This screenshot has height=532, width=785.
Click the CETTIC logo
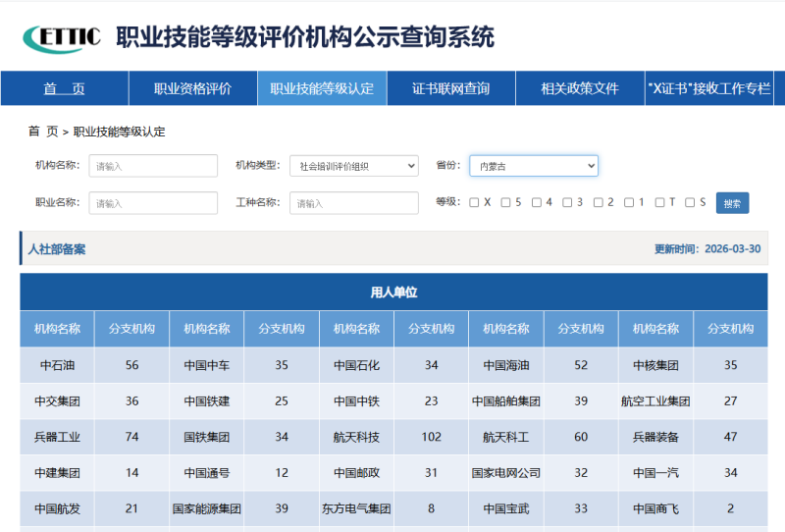[62, 38]
